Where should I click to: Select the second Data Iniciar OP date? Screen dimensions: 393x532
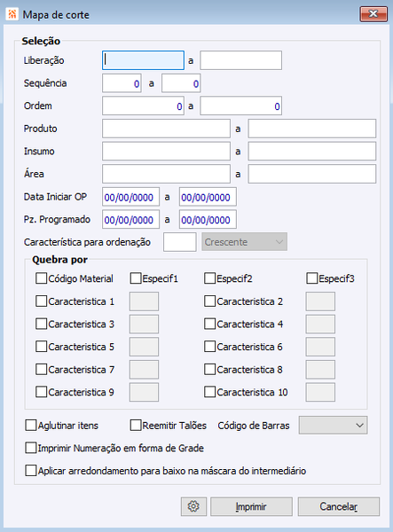208,197
